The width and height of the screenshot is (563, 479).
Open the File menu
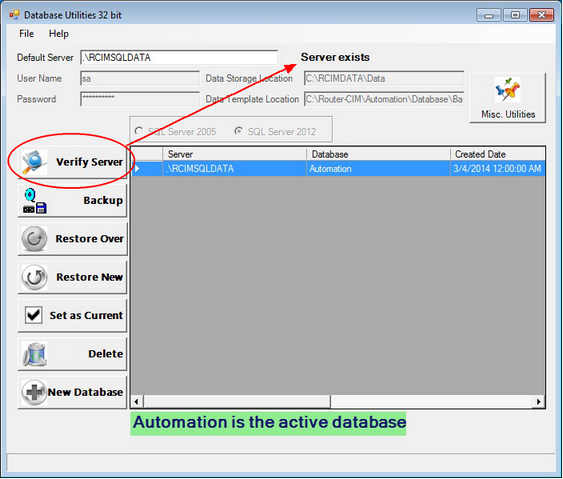tap(27, 34)
